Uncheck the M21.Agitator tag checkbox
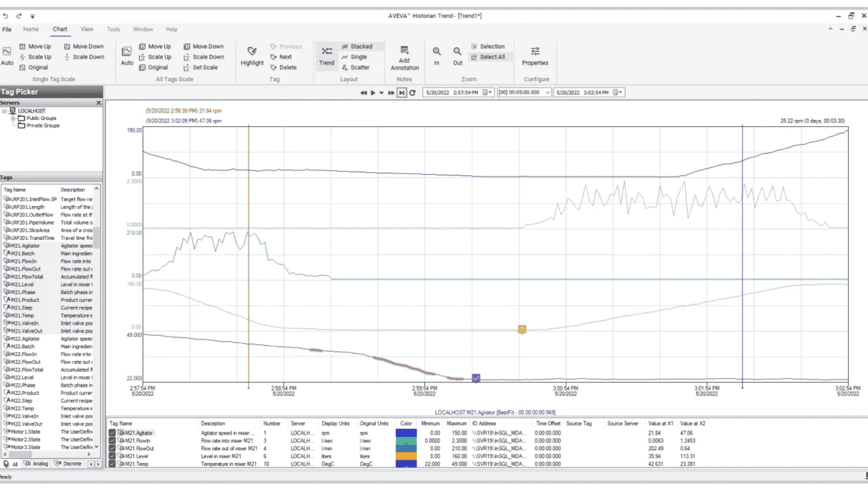Viewport: 868px width, 488px height. [x=112, y=433]
